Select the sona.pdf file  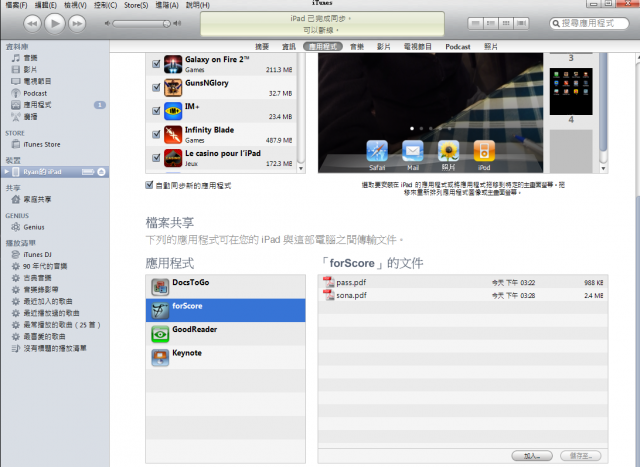point(463,295)
